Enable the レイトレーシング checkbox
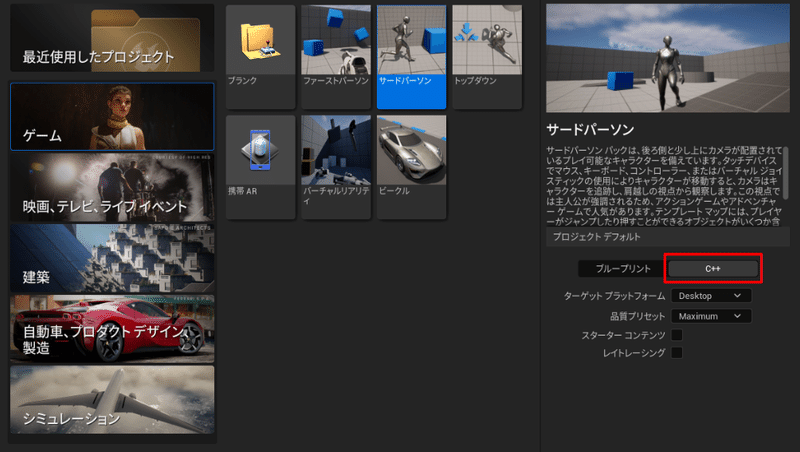Viewport: 800px width, 452px height. pos(677,353)
